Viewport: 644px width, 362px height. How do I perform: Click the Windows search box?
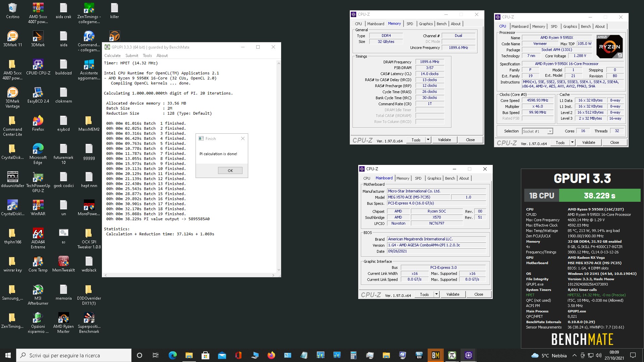[74, 355]
